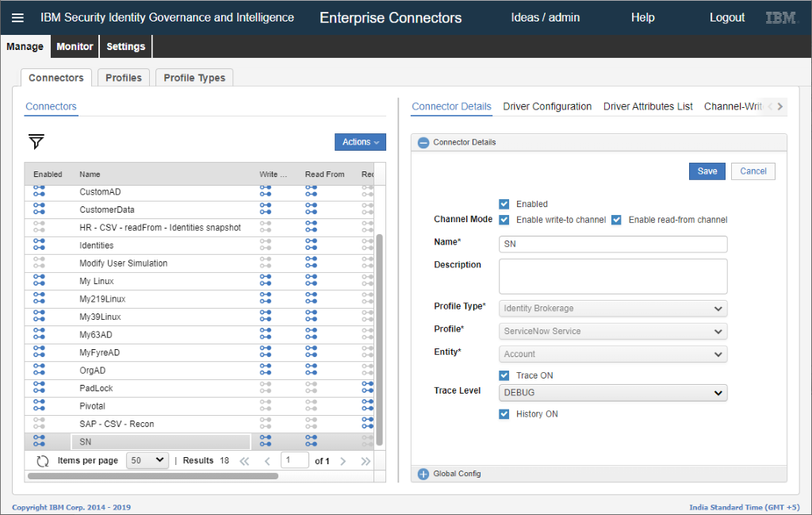Click the Logout link

coord(727,17)
